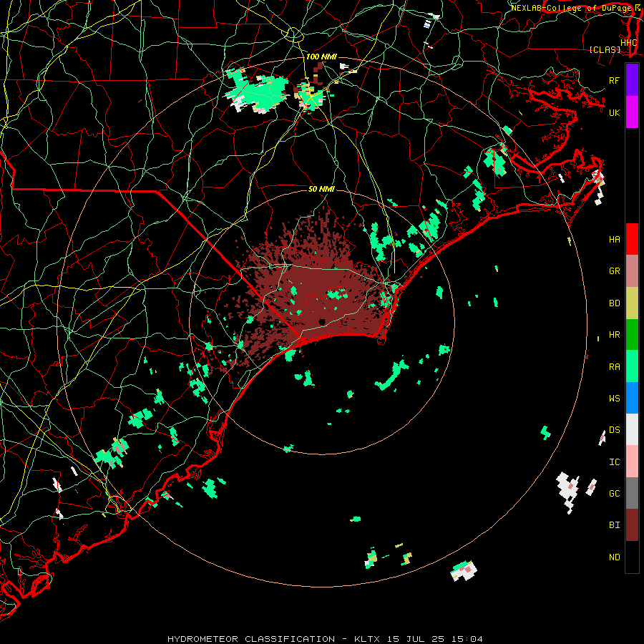Click the "IC" legend label
Image resolution: width=644 pixels, height=644 pixels.
[614, 462]
